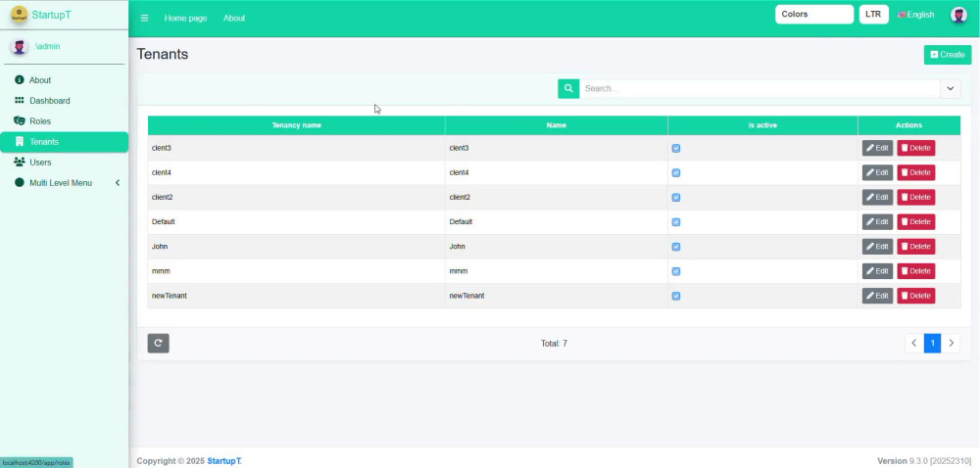Viewport: 980px width, 468px height.
Task: Open the About page from sidebar
Action: tap(64, 80)
